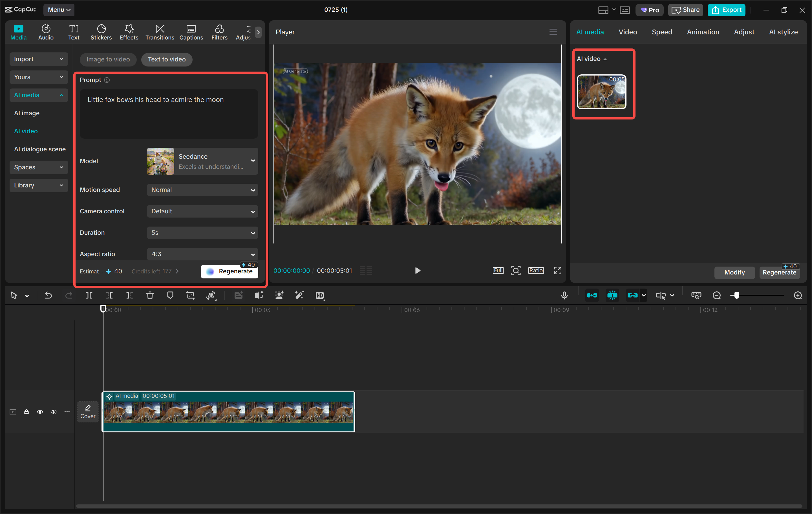812x514 pixels.
Task: Open the Crop tool
Action: [x=191, y=295]
